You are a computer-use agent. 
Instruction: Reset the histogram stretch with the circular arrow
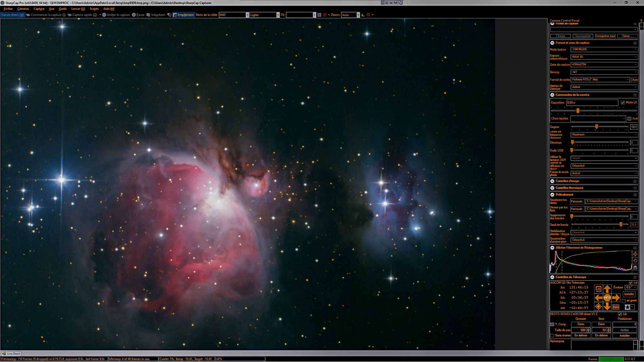pos(635,261)
